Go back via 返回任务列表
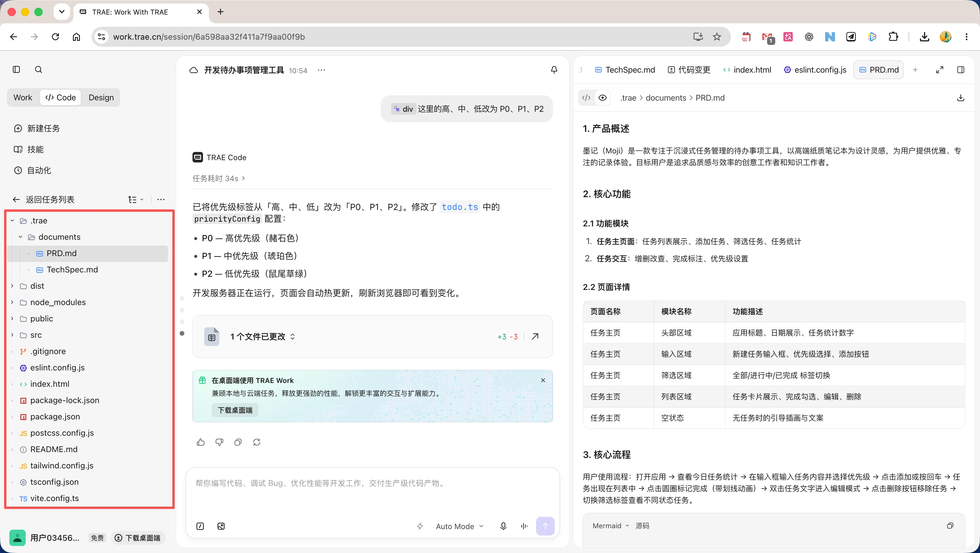Image resolution: width=980 pixels, height=553 pixels. point(43,200)
